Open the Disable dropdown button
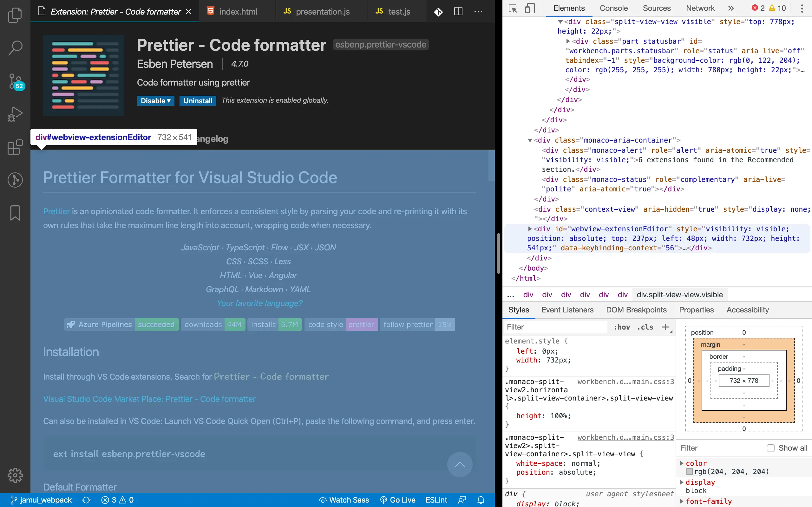 point(155,100)
